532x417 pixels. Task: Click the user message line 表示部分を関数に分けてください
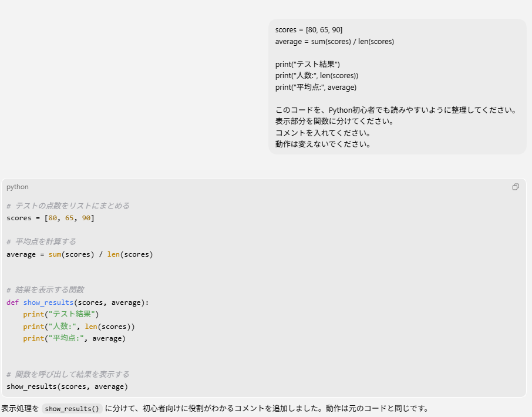(x=334, y=121)
